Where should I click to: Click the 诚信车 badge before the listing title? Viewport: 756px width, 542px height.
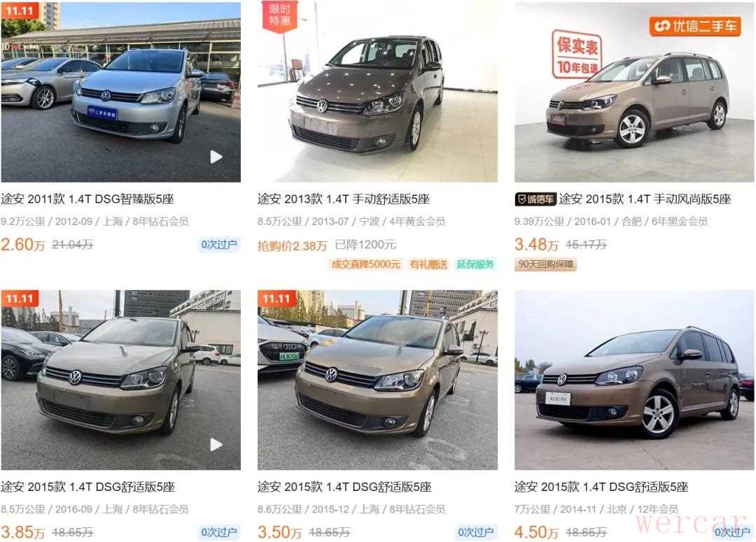pyautogui.click(x=535, y=199)
